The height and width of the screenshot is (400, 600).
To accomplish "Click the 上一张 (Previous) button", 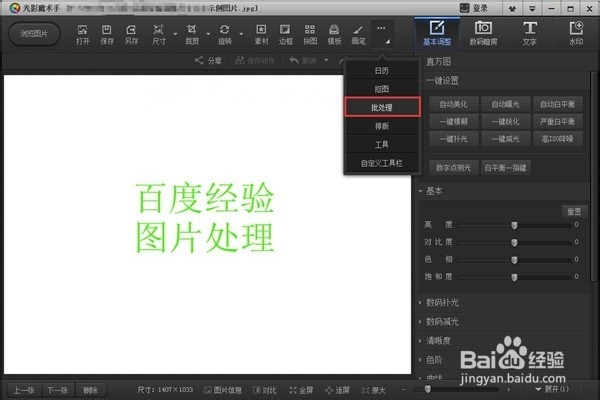I will tap(24, 390).
